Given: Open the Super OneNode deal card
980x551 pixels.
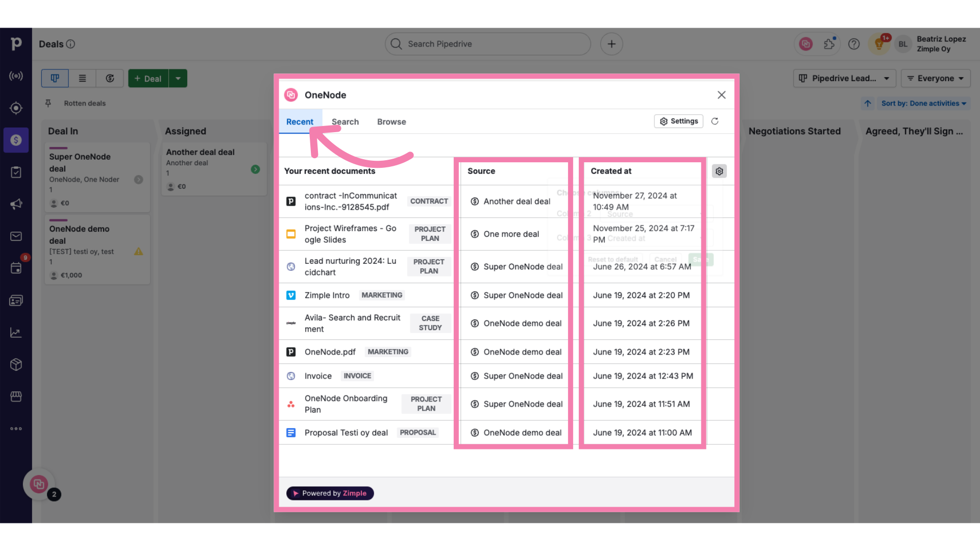Looking at the screenshot, I should click(x=97, y=178).
